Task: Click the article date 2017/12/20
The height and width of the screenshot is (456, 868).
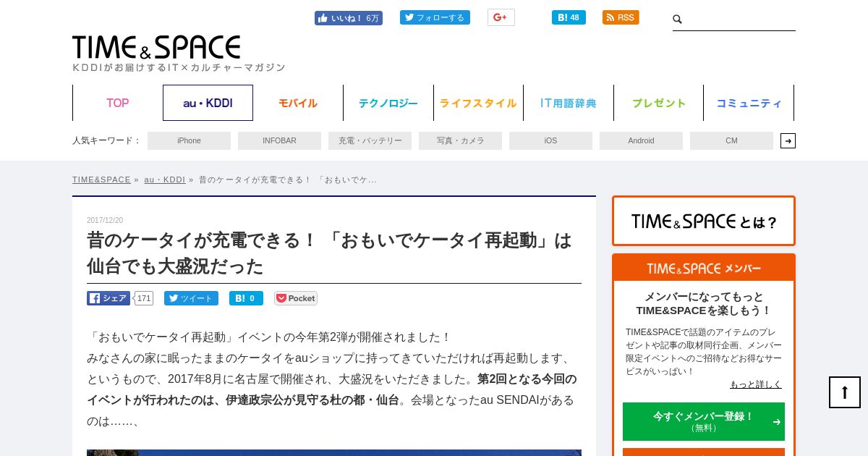Action: (x=105, y=220)
